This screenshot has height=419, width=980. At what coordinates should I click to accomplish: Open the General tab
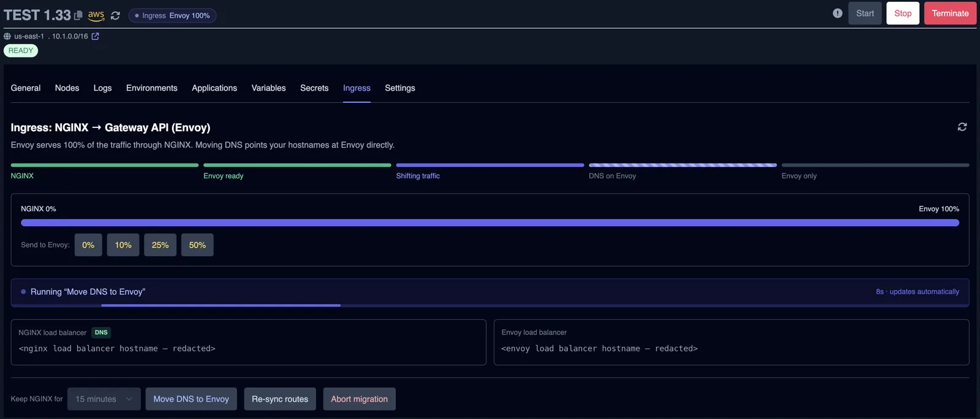(26, 88)
